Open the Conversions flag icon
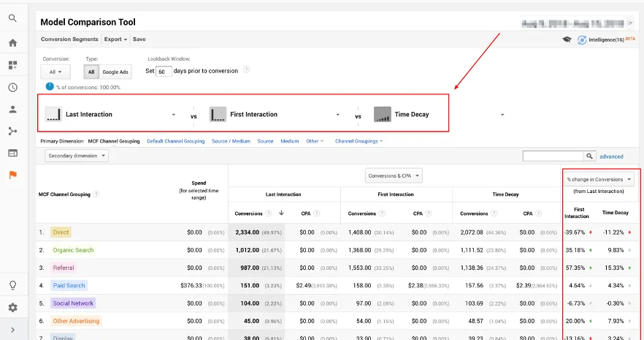Image resolution: width=644 pixels, height=340 pixels. 12,175
